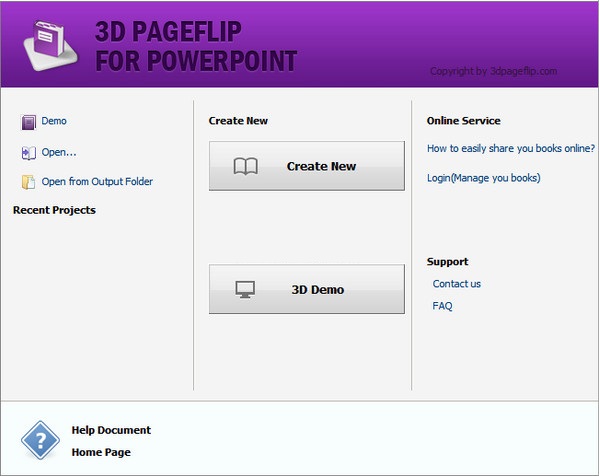Click the Copyright by 3dpageflip.com text
This screenshot has height=476, width=599.
(494, 71)
